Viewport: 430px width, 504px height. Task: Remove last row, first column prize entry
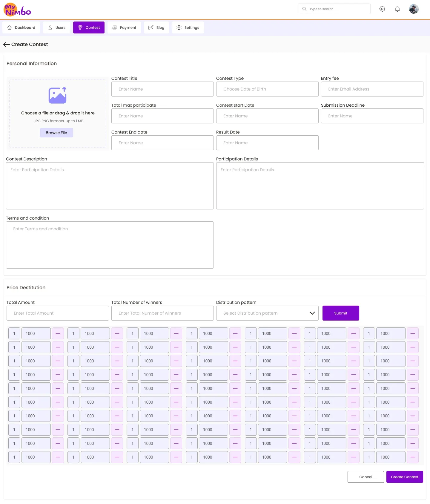tap(58, 457)
